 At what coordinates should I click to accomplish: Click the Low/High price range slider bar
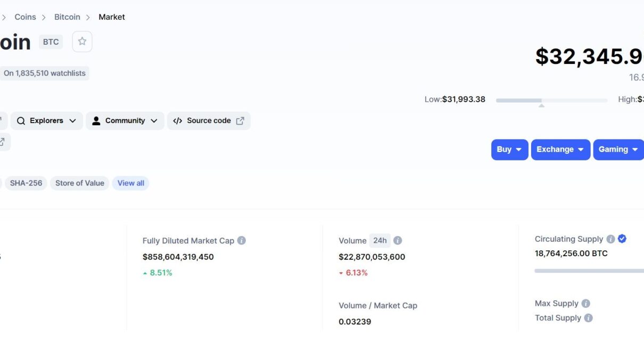click(551, 100)
